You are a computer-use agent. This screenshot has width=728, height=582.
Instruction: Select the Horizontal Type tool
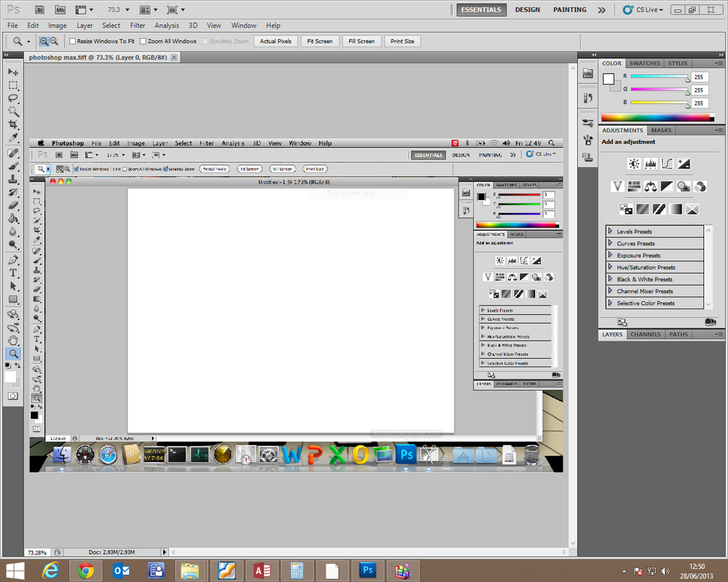tap(13, 273)
